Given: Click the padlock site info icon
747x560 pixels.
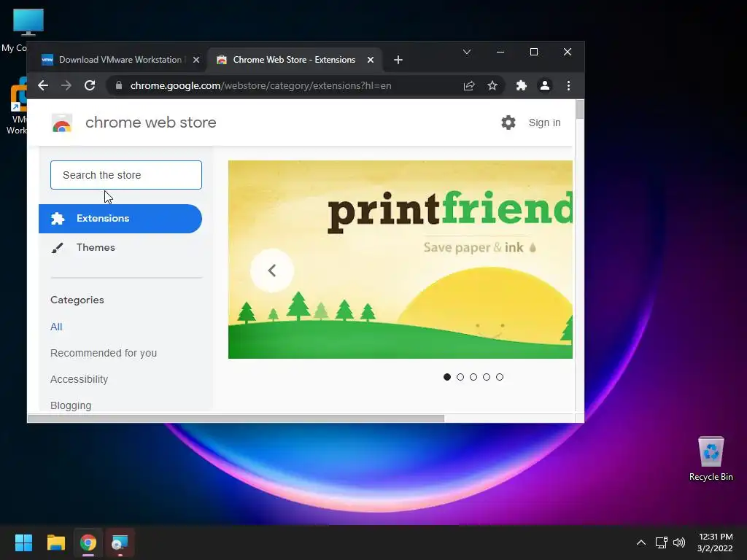Looking at the screenshot, I should pyautogui.click(x=119, y=86).
